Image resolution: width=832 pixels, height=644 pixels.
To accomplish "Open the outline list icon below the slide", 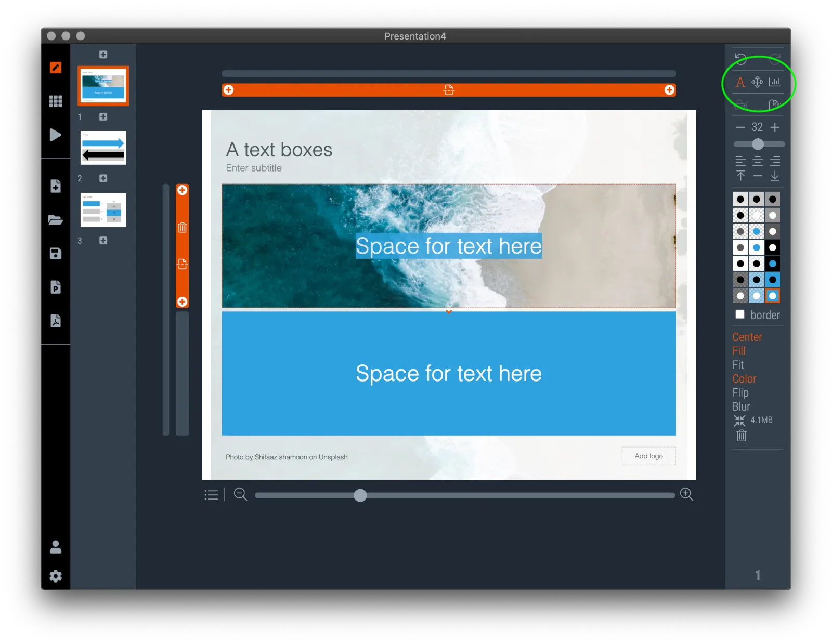I will (x=211, y=495).
